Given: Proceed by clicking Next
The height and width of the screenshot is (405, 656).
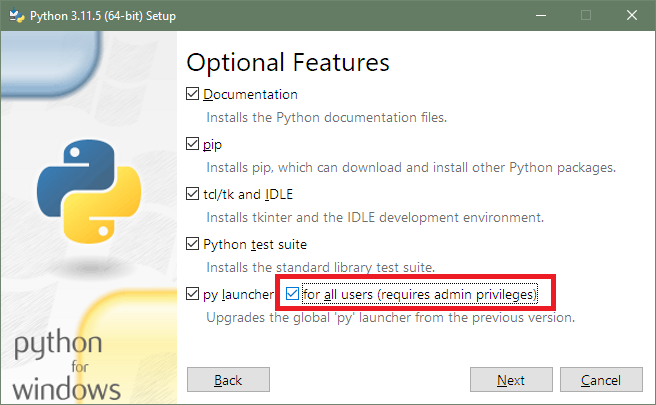Looking at the screenshot, I should 511,380.
